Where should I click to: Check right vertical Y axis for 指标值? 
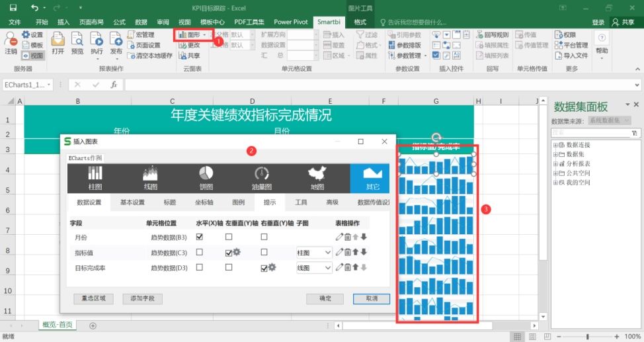tap(264, 252)
